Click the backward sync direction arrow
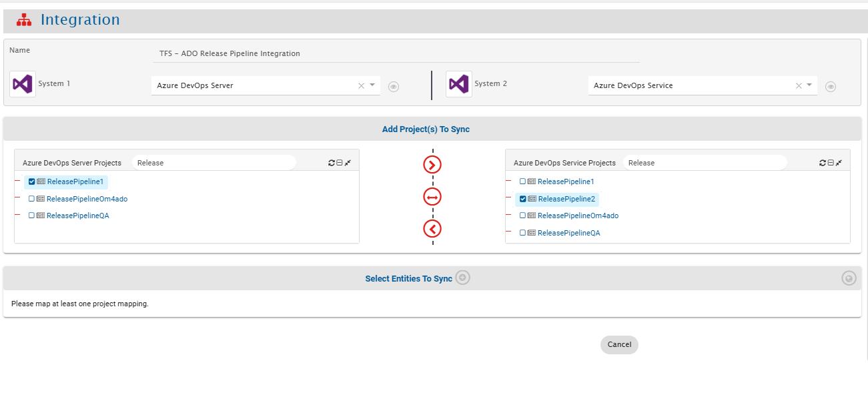This screenshot has height=397, width=868. (x=432, y=229)
